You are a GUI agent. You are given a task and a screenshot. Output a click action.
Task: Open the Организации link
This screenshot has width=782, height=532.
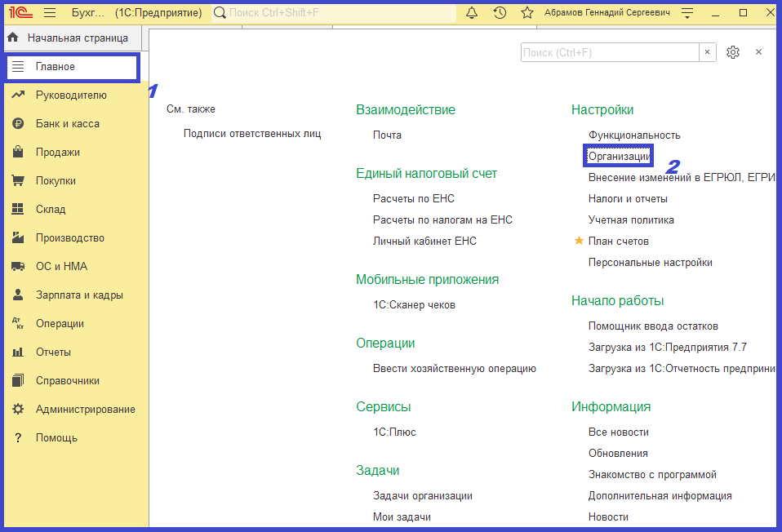619,156
